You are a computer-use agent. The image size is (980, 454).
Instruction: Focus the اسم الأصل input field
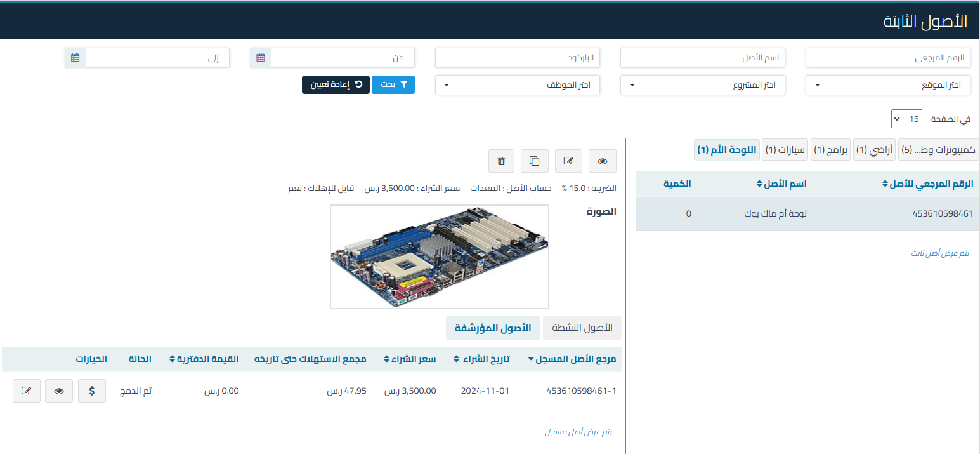703,58
